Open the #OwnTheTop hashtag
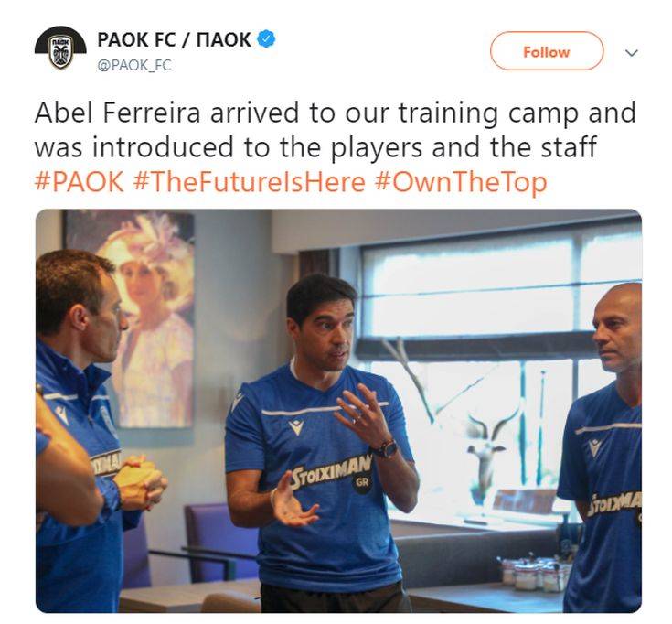This screenshot has height=624, width=672. [x=461, y=183]
